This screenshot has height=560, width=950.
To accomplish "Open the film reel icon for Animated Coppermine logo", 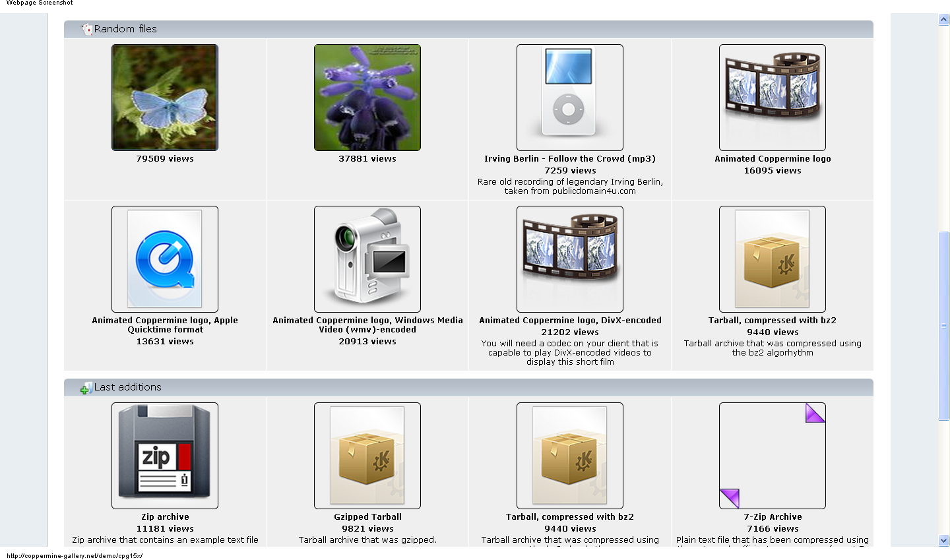I will tap(772, 97).
